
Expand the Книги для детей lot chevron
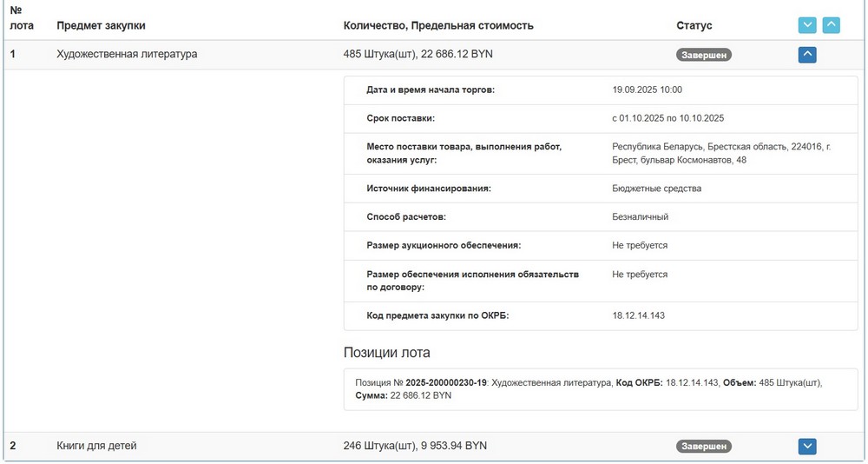click(x=806, y=447)
